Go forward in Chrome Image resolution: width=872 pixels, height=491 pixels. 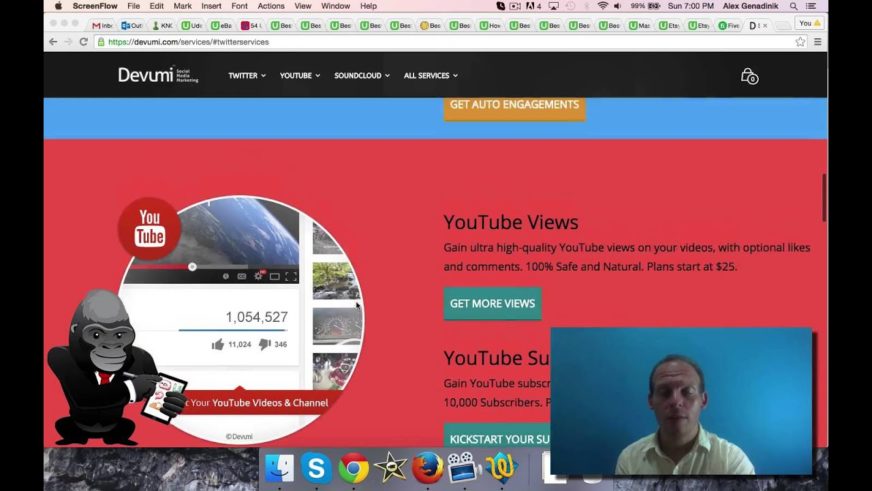[68, 42]
